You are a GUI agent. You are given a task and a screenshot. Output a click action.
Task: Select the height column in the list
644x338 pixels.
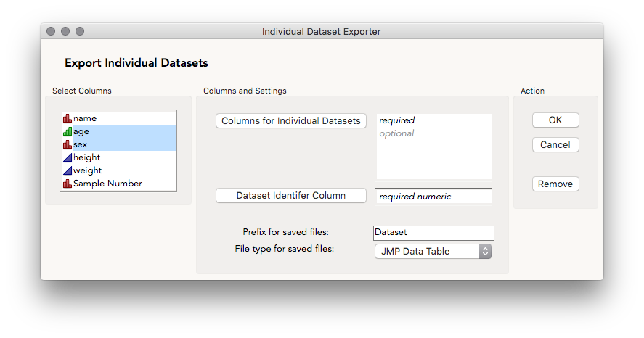coord(118,157)
